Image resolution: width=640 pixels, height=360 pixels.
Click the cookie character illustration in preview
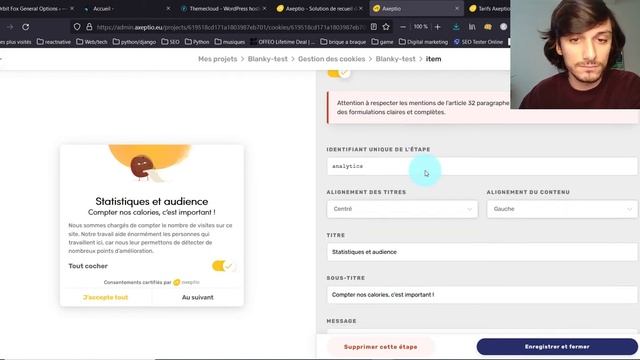tap(142, 167)
